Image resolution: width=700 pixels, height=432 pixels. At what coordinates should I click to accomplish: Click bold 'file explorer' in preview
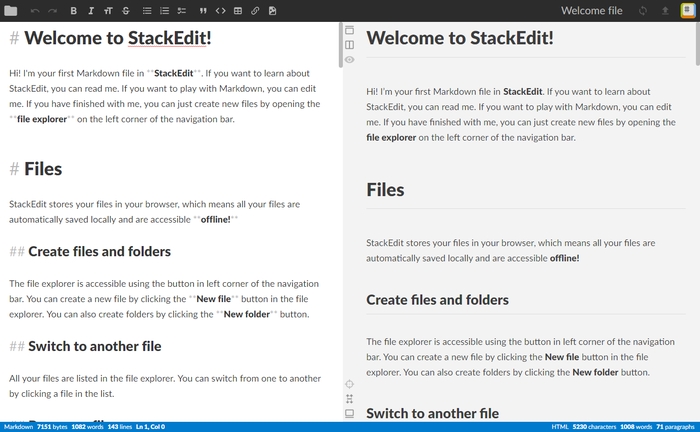391,137
